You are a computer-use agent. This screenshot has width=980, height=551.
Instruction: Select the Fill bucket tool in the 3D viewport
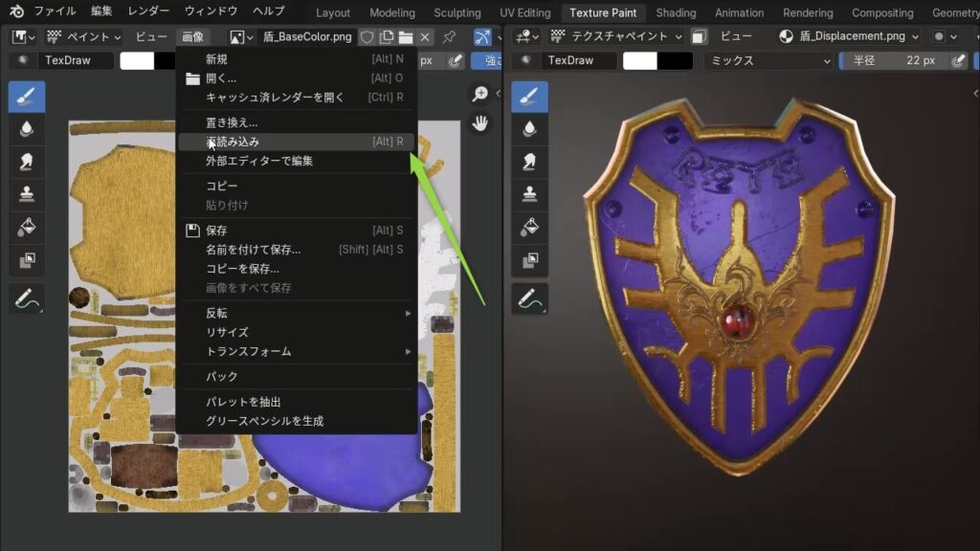[529, 227]
